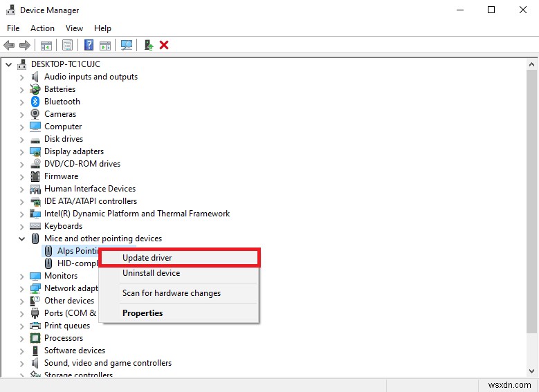Viewport: 539px width, 392px height.
Task: Open Properties from the context menu
Action: click(x=179, y=313)
